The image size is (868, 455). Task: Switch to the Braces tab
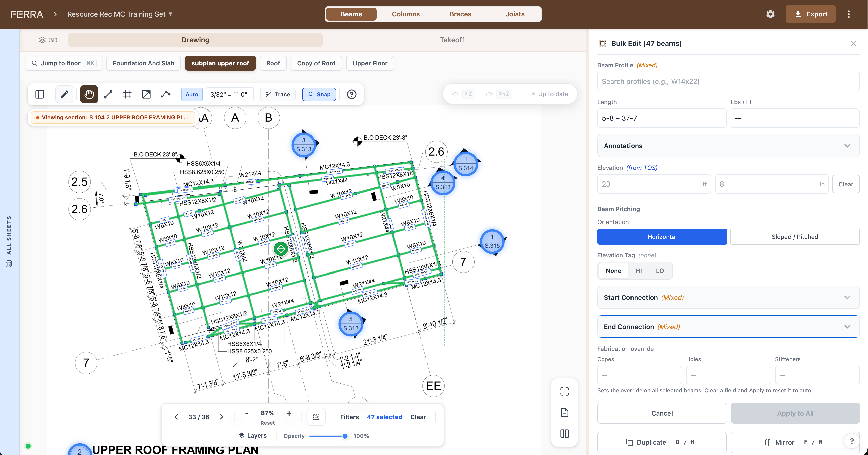coord(460,14)
